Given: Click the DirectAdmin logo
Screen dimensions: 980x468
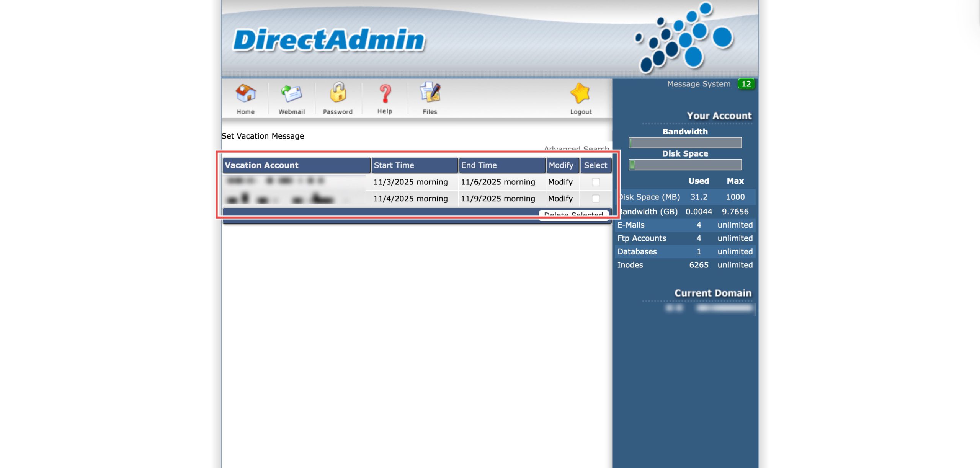Looking at the screenshot, I should [329, 40].
